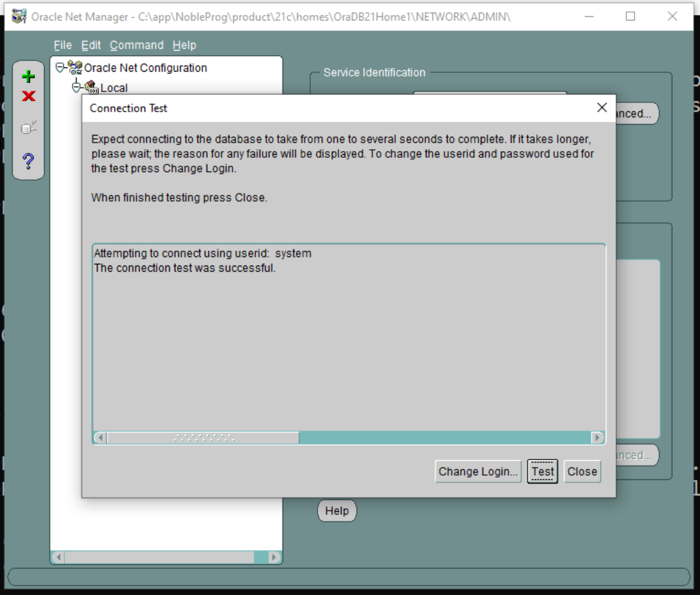Open the Edit menu
The width and height of the screenshot is (700, 595).
tap(91, 45)
